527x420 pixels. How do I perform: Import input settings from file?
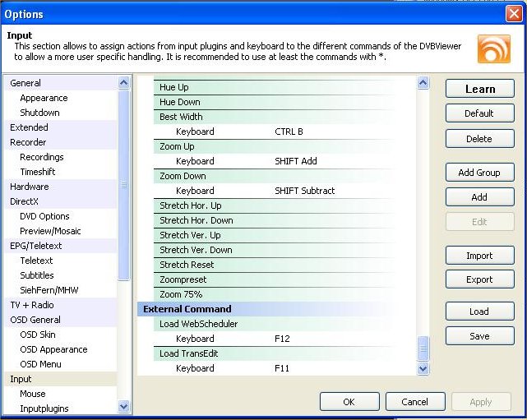coord(479,256)
